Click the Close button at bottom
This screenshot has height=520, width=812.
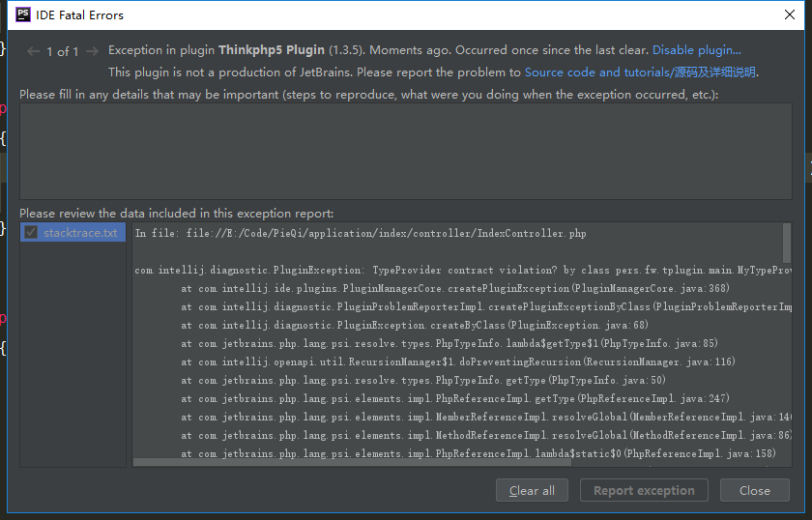(755, 490)
